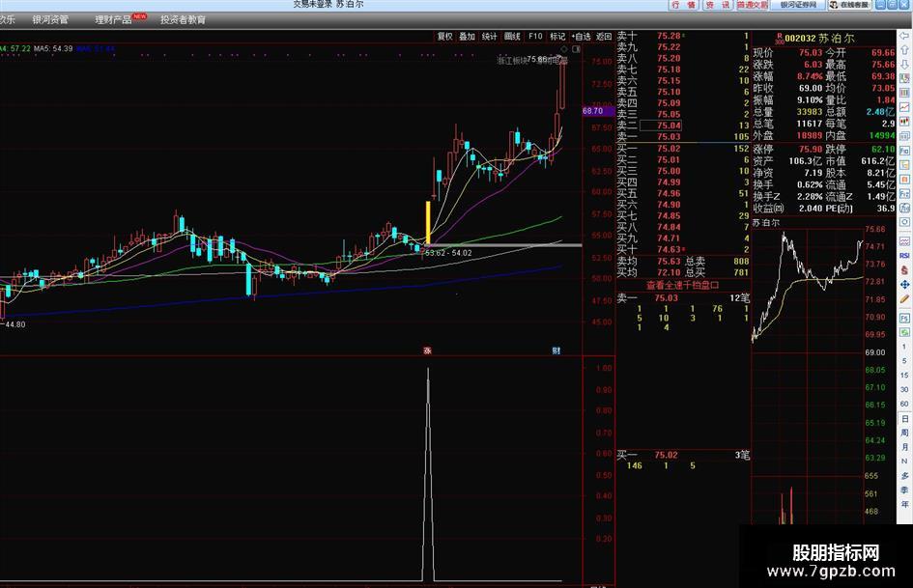The width and height of the screenshot is (913, 588).
Task: Click the small panel toggle icon beside diamond
Action: click(x=576, y=49)
